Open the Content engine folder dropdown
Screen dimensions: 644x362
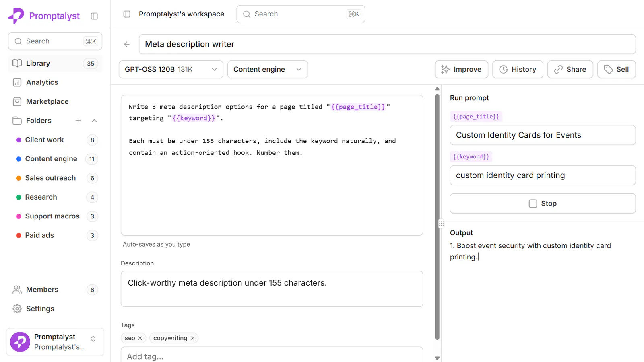[x=268, y=69]
